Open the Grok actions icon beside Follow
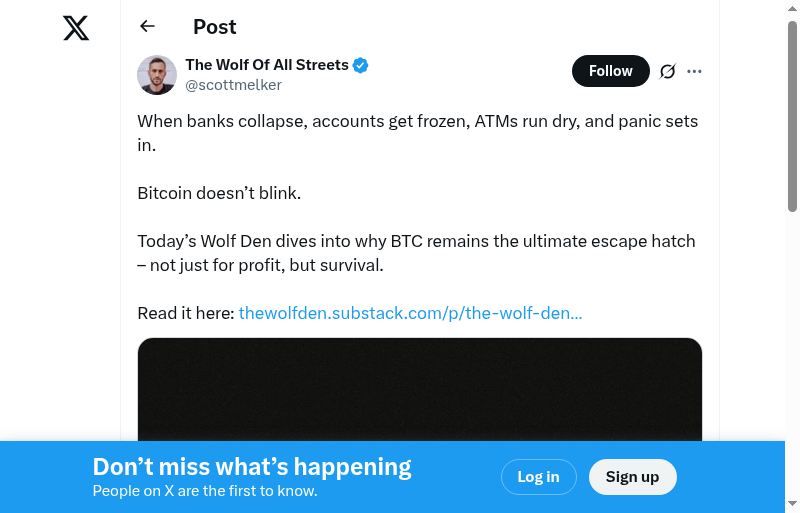800x513 pixels. click(668, 71)
